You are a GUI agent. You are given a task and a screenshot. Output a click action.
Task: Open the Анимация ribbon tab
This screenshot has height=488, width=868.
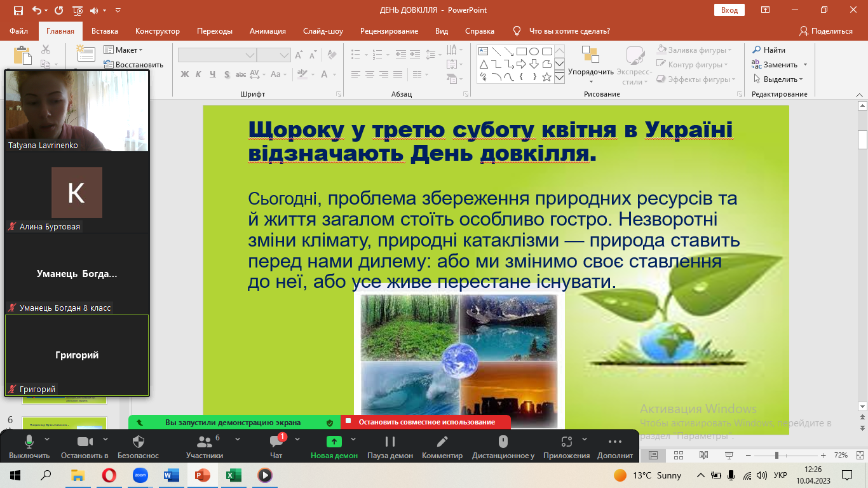pos(268,31)
